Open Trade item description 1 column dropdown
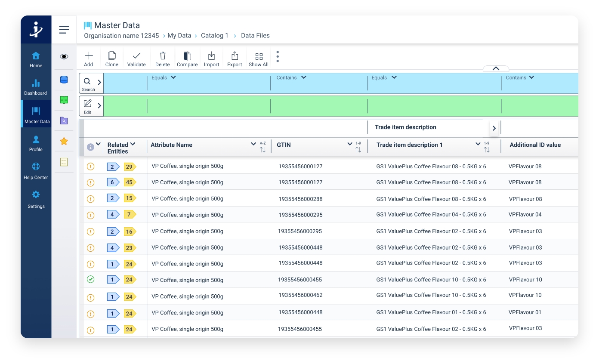This screenshot has height=364, width=599. coord(478,144)
